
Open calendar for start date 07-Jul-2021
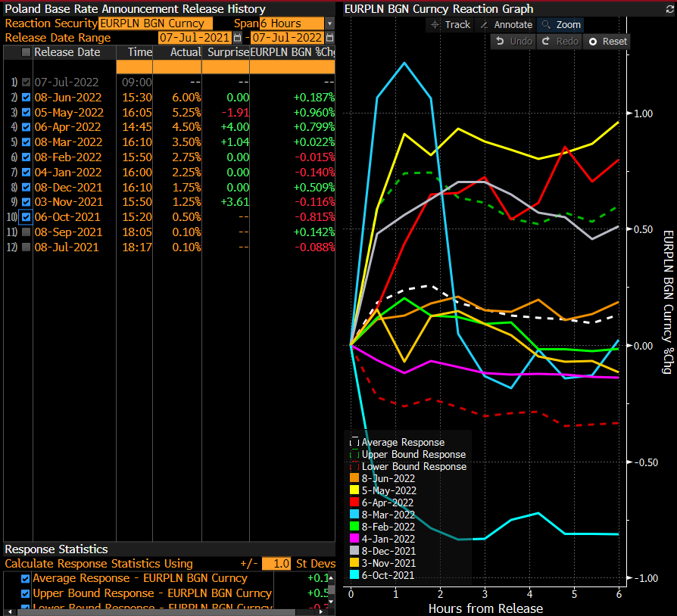pos(238,38)
